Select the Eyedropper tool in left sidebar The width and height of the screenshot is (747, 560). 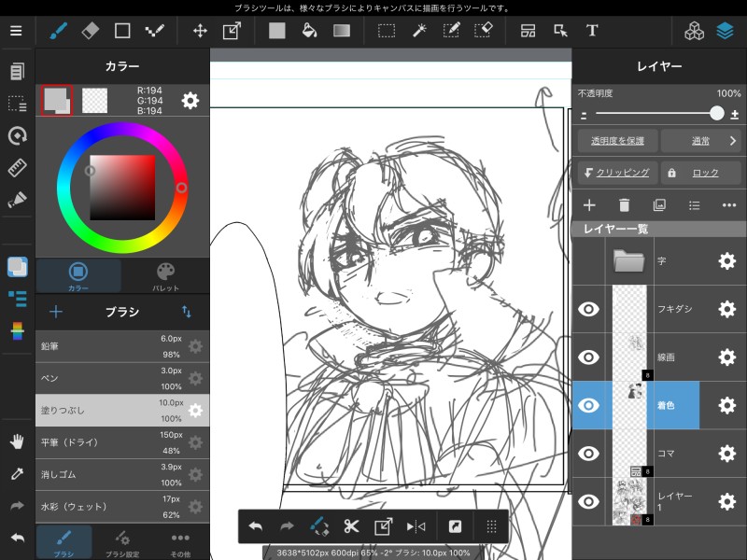[17, 474]
